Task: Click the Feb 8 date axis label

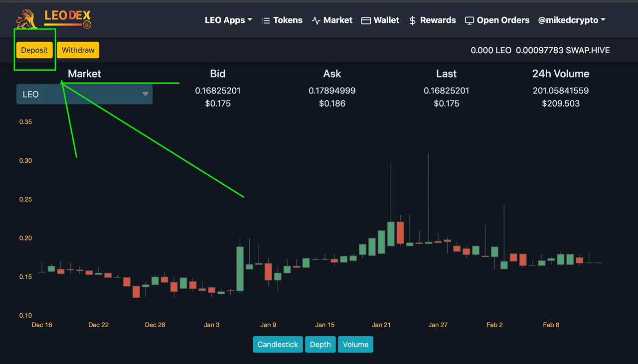Action: [551, 325]
